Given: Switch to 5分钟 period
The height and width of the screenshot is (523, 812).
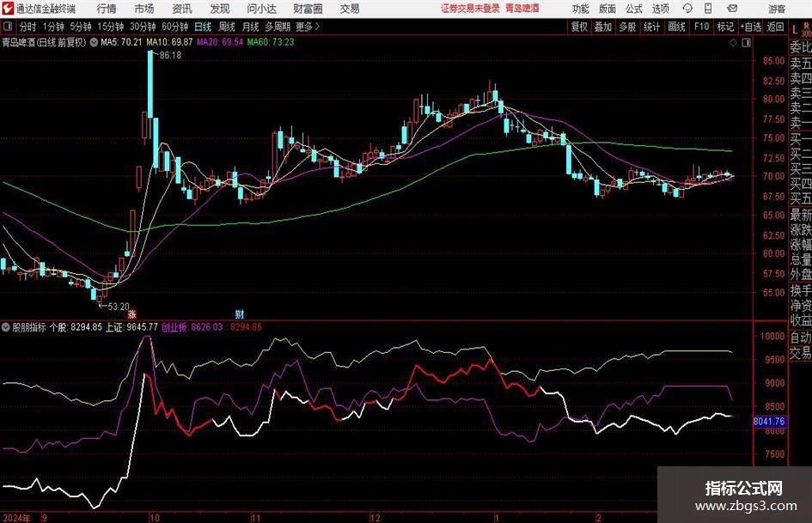Looking at the screenshot, I should pos(81,27).
